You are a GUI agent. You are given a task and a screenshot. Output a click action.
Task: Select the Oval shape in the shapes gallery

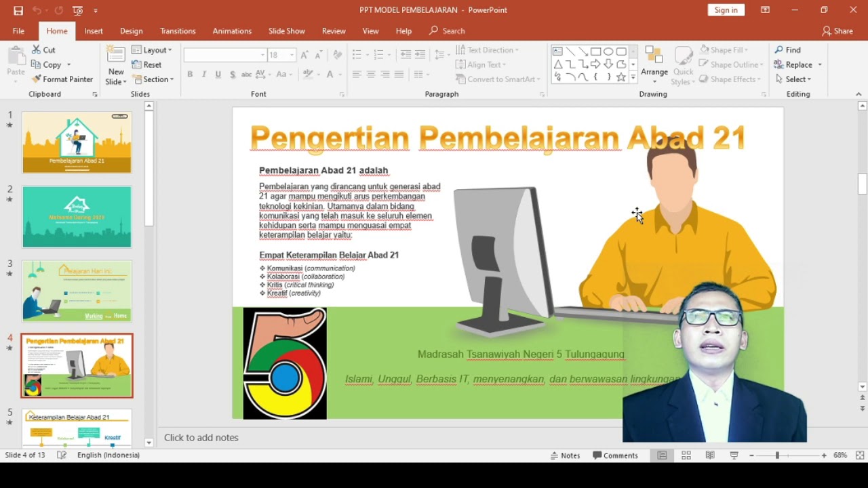(608, 52)
